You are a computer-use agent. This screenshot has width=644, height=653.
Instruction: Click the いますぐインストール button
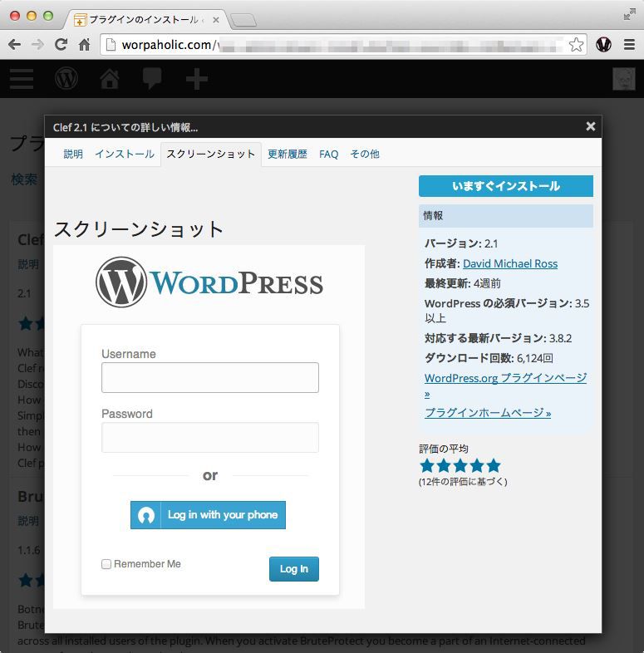tap(506, 186)
